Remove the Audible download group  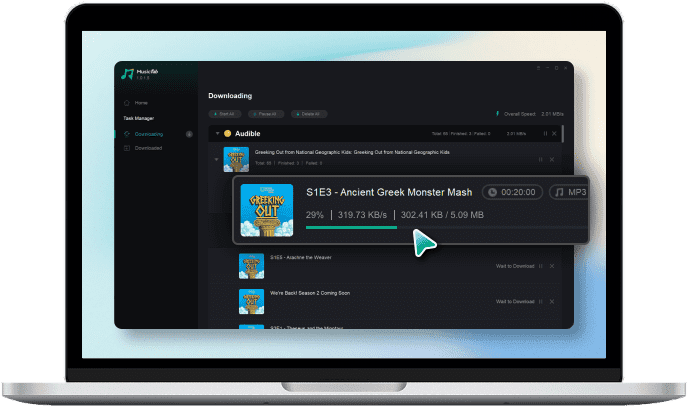point(554,133)
